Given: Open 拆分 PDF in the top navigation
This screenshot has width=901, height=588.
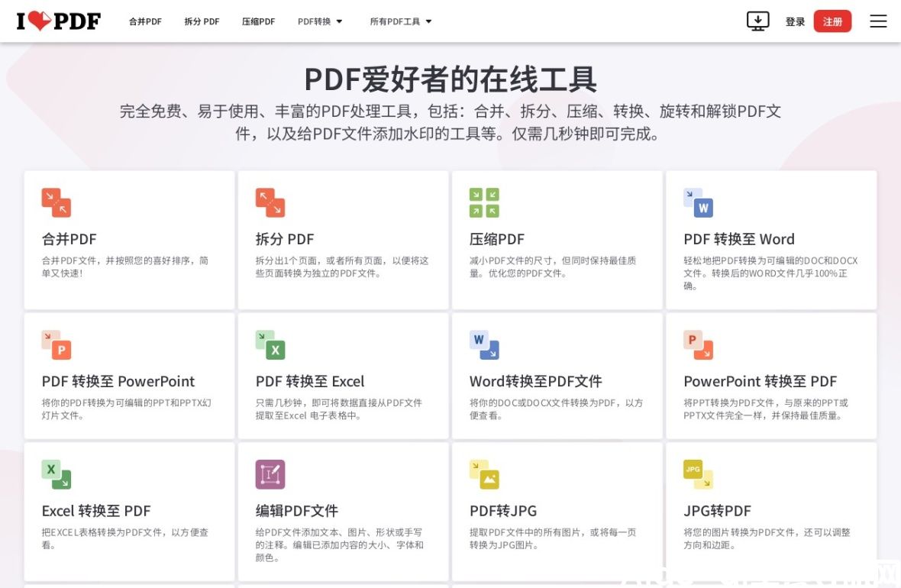Looking at the screenshot, I should point(202,21).
